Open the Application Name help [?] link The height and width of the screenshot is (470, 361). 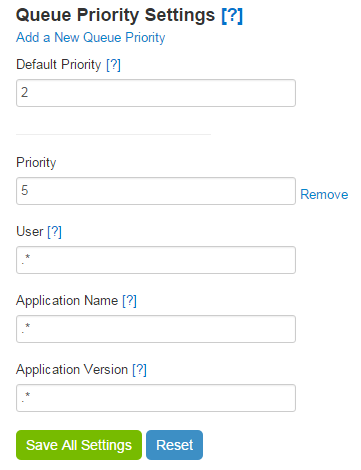(129, 301)
